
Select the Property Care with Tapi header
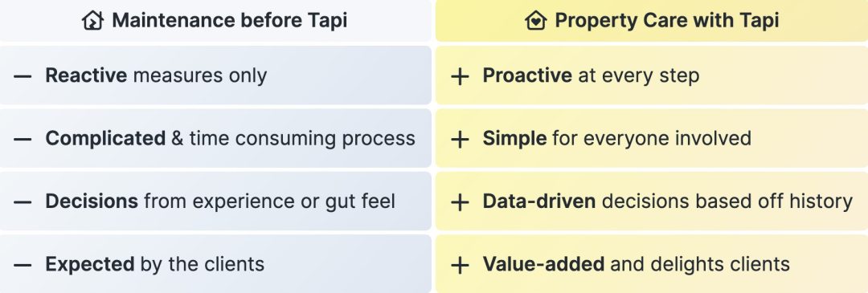652,20
